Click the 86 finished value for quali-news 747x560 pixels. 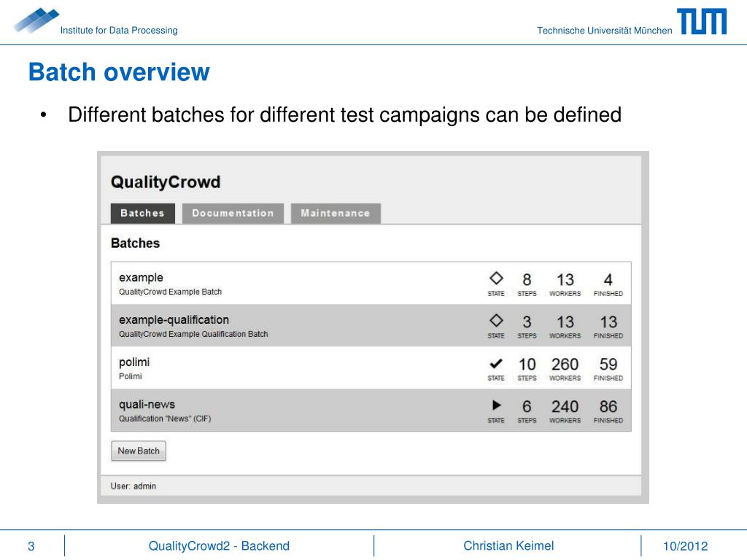[608, 407]
